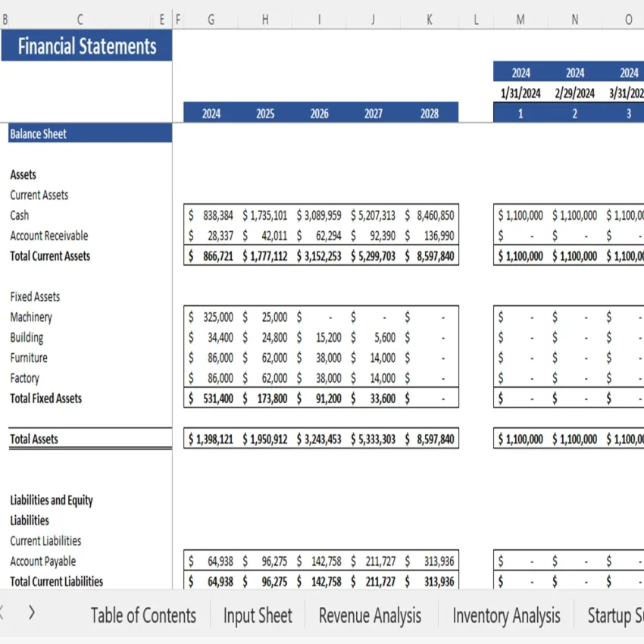Viewport: 644px width, 644px height.
Task: Select the 1/31/2024 date header cell
Action: [x=521, y=92]
